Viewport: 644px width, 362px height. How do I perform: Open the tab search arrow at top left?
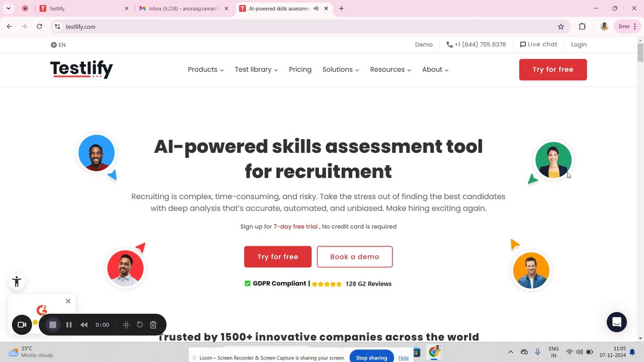click(9, 9)
